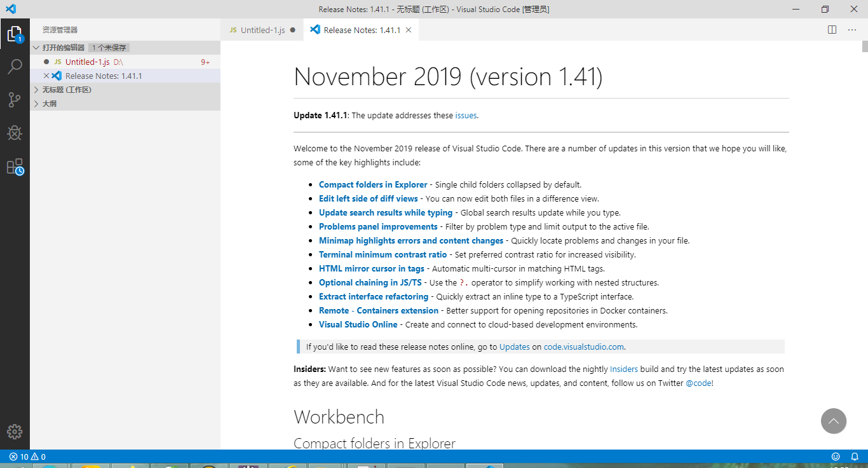868x468 pixels.
Task: Open the Insiders build link
Action: [624, 369]
